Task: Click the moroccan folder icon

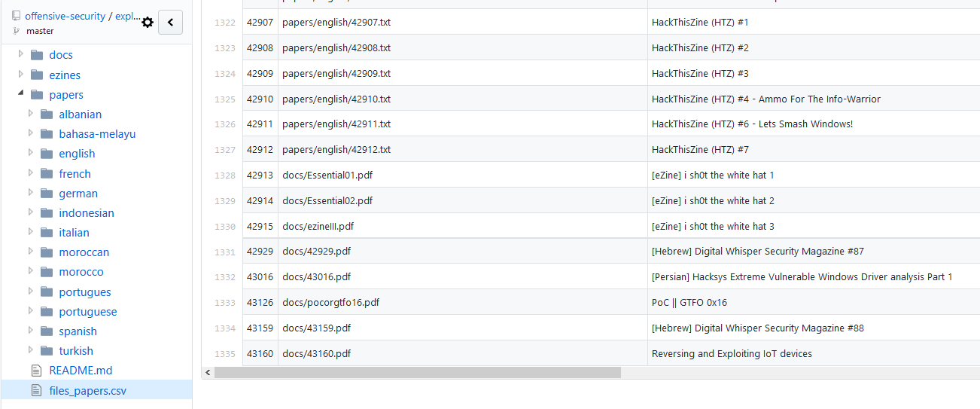Action: [47, 252]
